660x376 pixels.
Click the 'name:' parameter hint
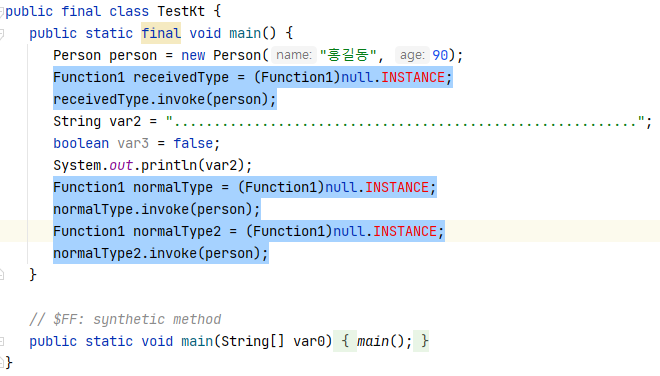[x=293, y=55]
